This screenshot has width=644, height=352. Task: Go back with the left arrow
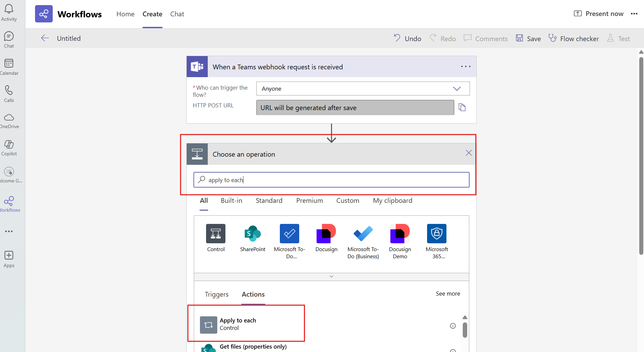pyautogui.click(x=45, y=38)
